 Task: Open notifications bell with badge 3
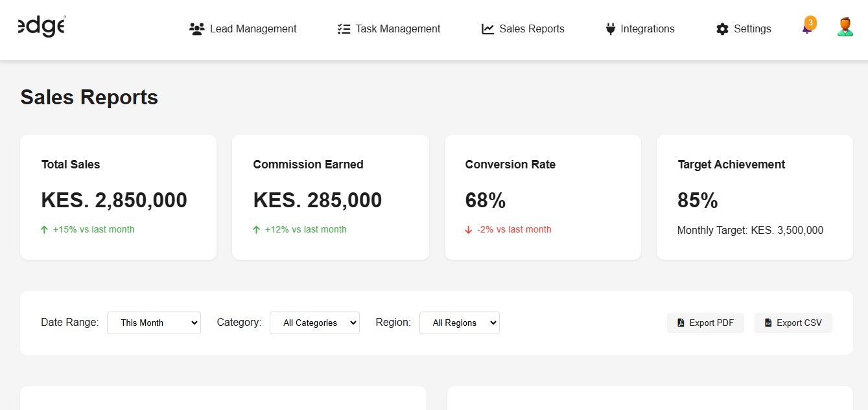coord(808,26)
